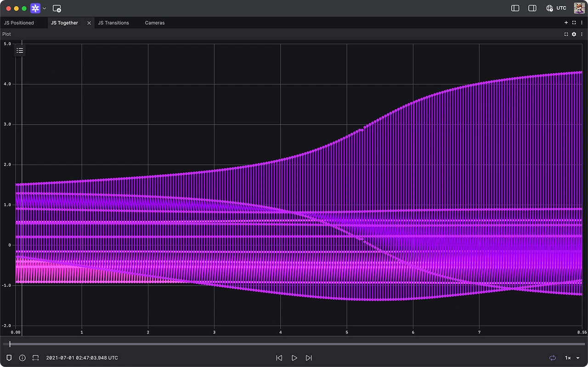This screenshot has width=588, height=367.
Task: Open the Plot view overflow menu
Action: click(582, 34)
